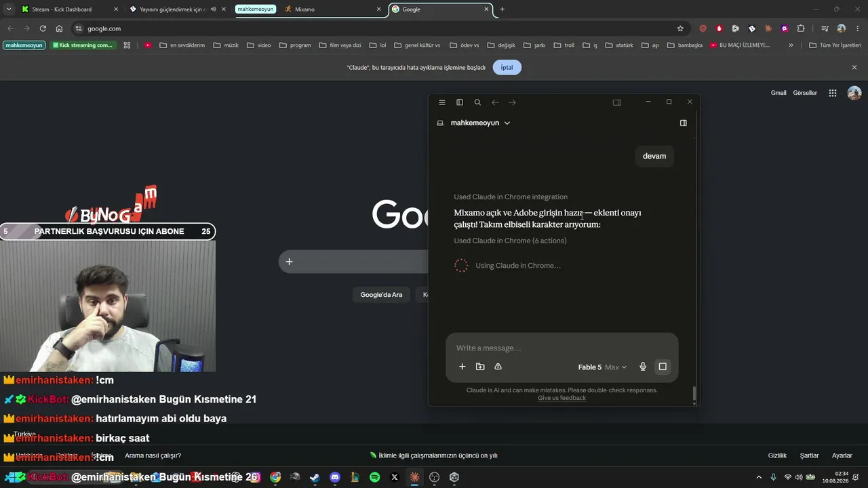Open the Claude window hamburger menu
Screen dimensions: 868x488
pos(442,102)
